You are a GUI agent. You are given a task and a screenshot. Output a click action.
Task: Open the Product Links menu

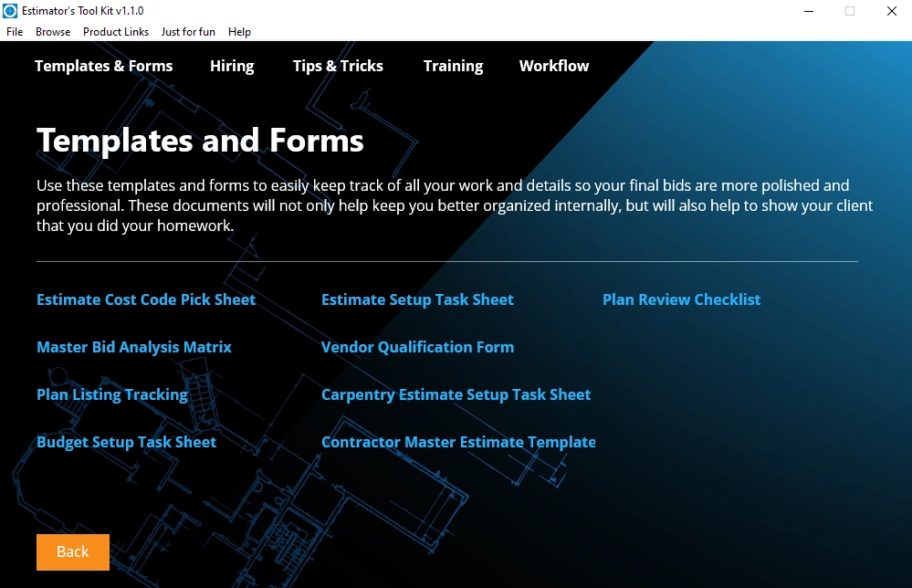(x=116, y=32)
